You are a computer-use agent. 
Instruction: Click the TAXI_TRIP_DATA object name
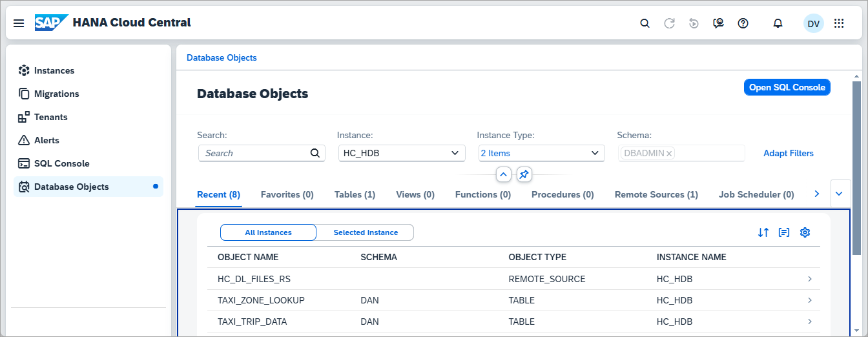click(x=252, y=322)
